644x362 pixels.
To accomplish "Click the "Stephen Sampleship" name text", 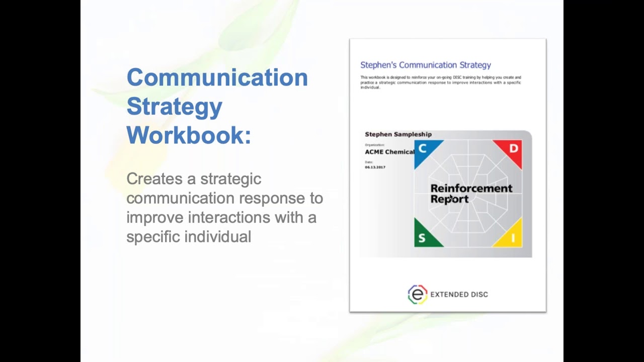I will click(398, 134).
